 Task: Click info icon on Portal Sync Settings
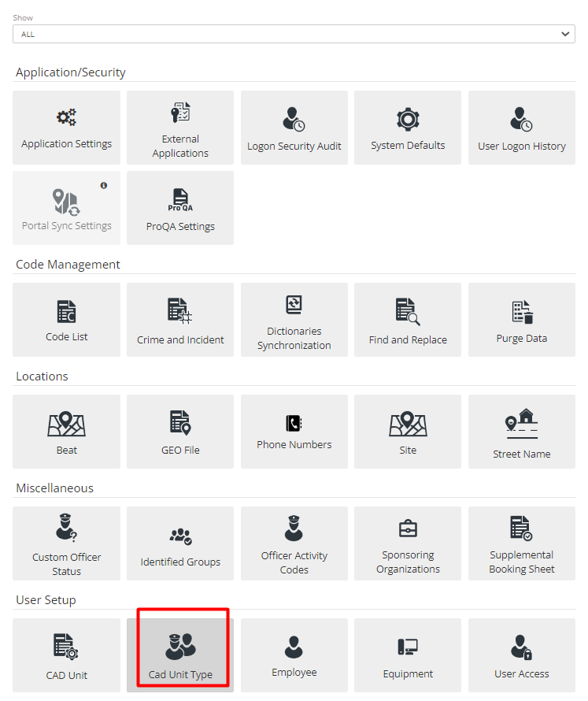(x=104, y=185)
